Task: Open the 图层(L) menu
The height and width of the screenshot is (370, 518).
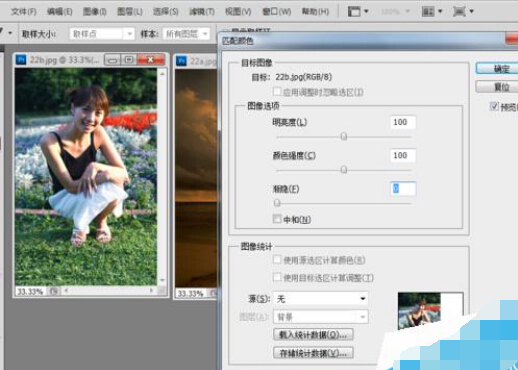Action: [x=130, y=12]
